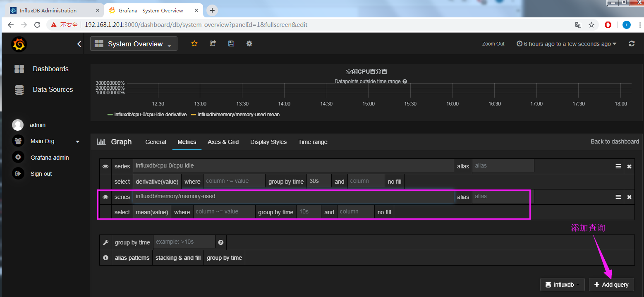
Task: Open a new browser tab
Action: (212, 10)
